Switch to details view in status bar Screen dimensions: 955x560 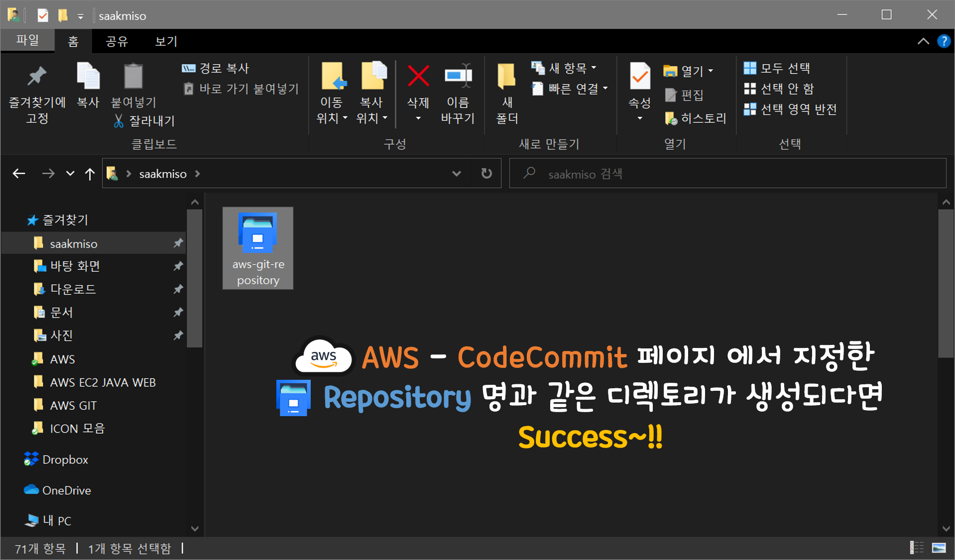pyautogui.click(x=917, y=548)
